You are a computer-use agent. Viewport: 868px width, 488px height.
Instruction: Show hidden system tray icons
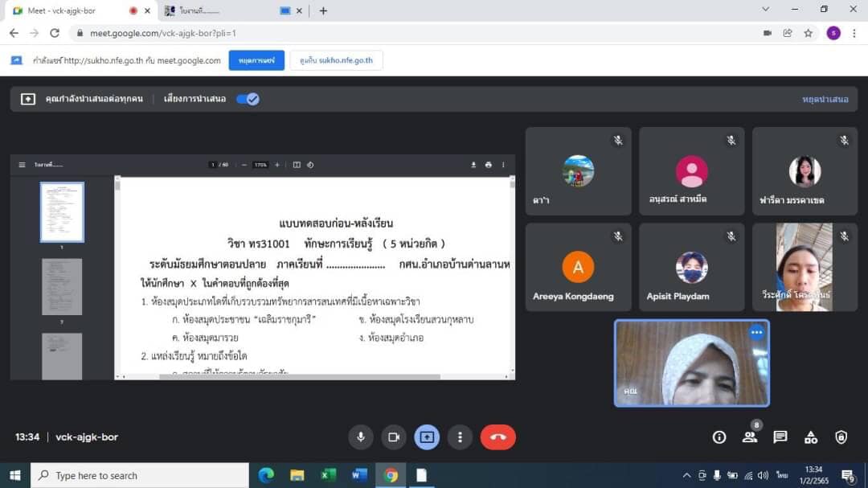[x=686, y=475]
